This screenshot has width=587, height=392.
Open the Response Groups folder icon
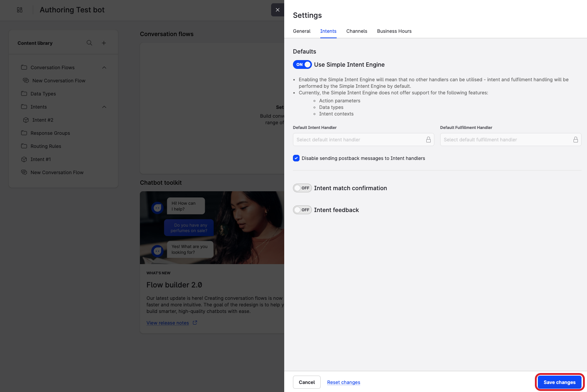click(x=24, y=133)
